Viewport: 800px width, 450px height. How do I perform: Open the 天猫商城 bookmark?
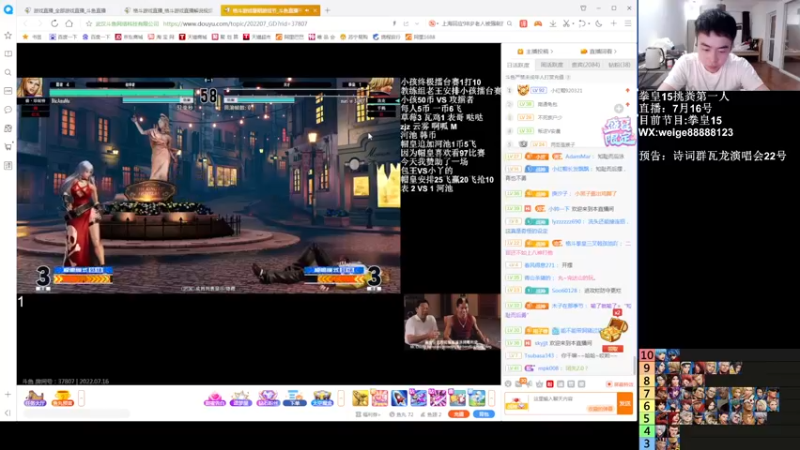(x=193, y=37)
